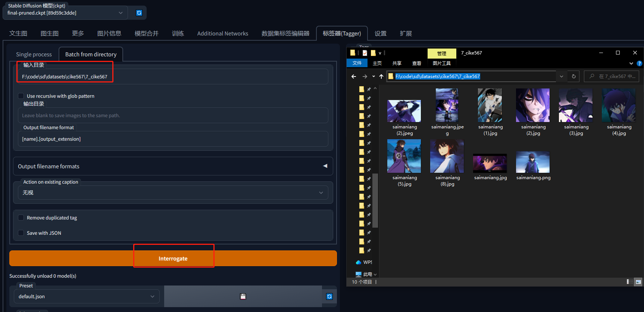This screenshot has height=312, width=644.
Task: Open the Additional Networks tab
Action: pyautogui.click(x=223, y=34)
